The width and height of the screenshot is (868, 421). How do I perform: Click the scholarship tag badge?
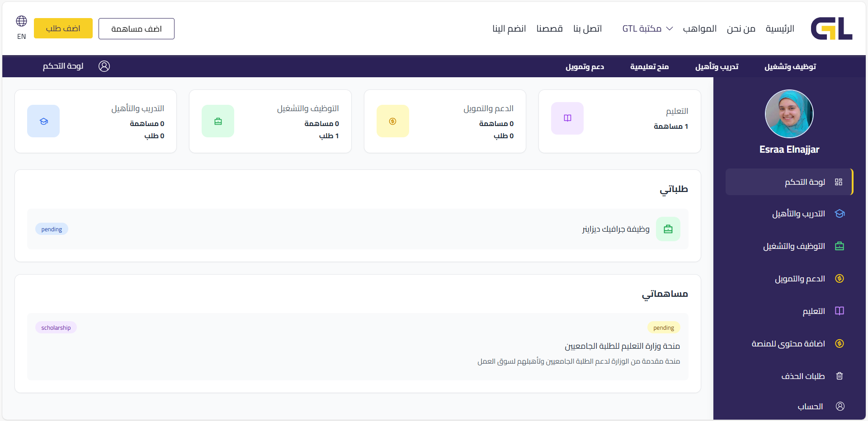(56, 327)
